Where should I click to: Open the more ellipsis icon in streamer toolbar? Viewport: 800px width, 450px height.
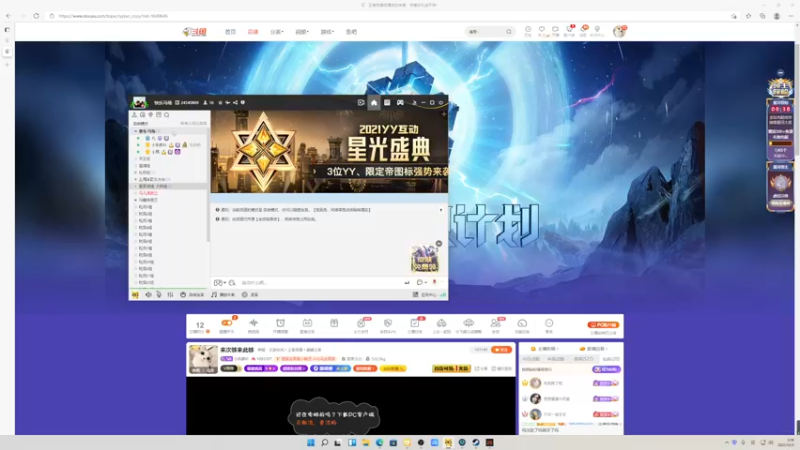(x=549, y=323)
